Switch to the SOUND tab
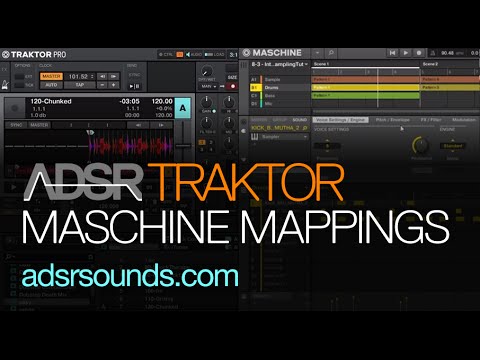This screenshot has width=480, height=360. tap(299, 120)
